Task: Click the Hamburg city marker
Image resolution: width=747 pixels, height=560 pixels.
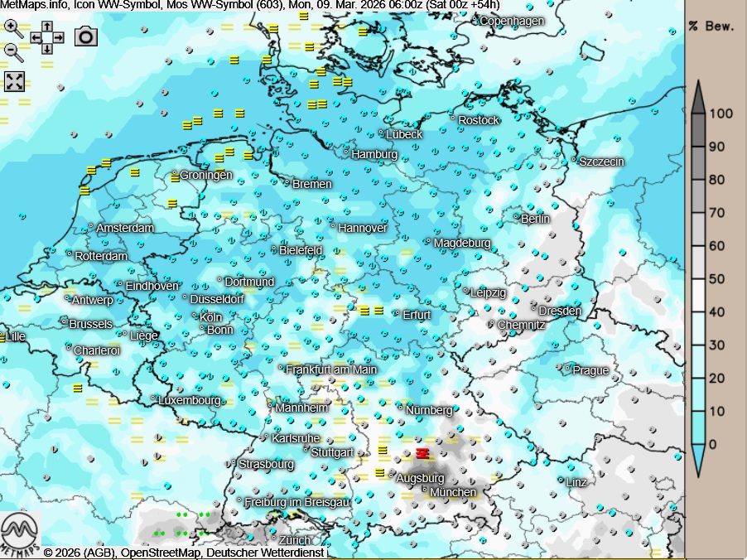Action: click(346, 152)
